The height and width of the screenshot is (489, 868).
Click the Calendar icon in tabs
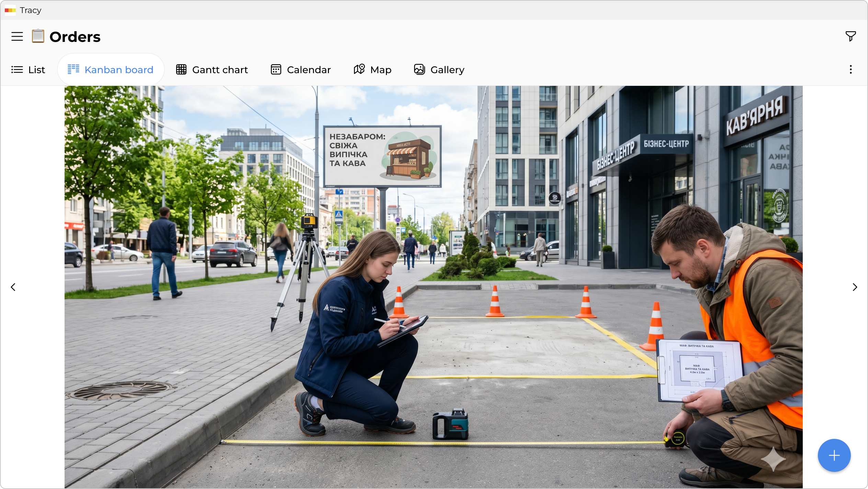[276, 70]
